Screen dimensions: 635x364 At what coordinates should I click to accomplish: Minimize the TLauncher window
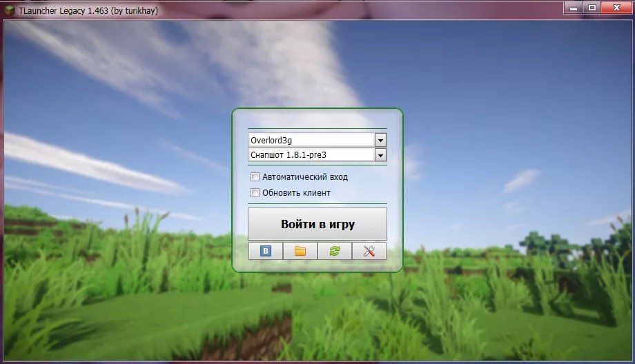(574, 8)
